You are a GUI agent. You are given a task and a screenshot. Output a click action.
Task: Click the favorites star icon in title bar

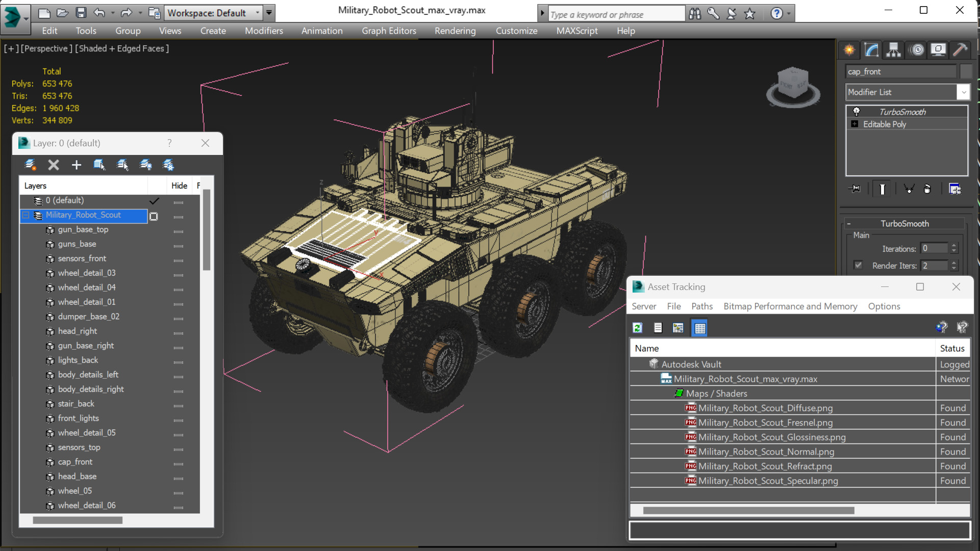pos(749,14)
